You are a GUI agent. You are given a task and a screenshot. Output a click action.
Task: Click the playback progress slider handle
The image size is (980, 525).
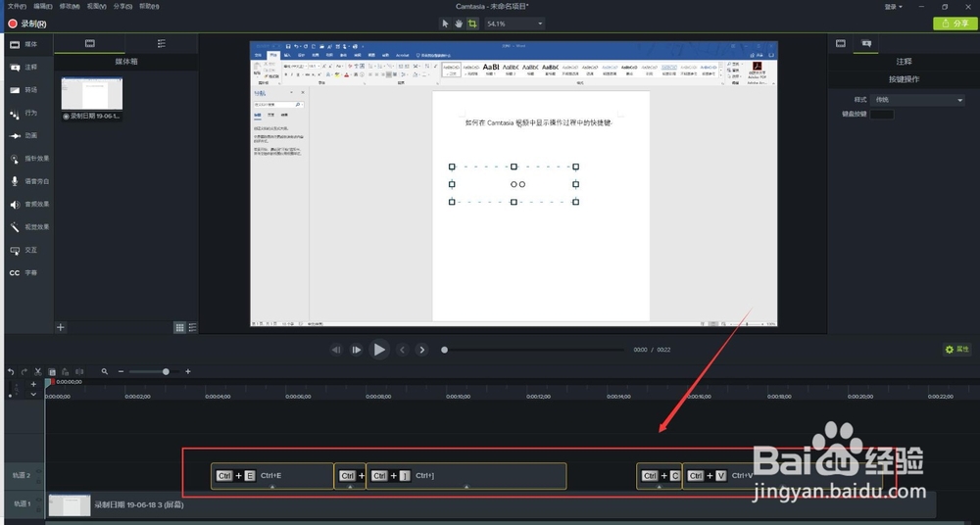pyautogui.click(x=444, y=350)
